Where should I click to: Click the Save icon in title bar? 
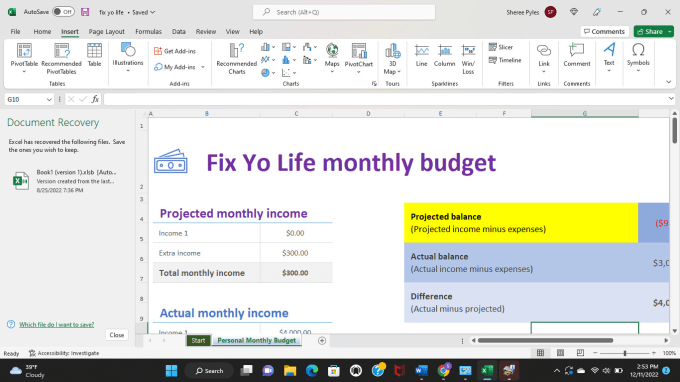point(85,12)
